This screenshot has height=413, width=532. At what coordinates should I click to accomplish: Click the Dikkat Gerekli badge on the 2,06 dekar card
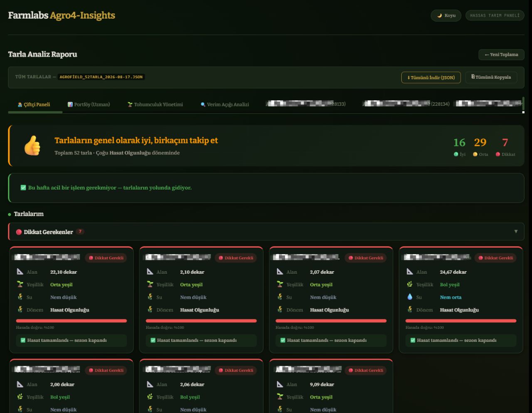[236, 370]
